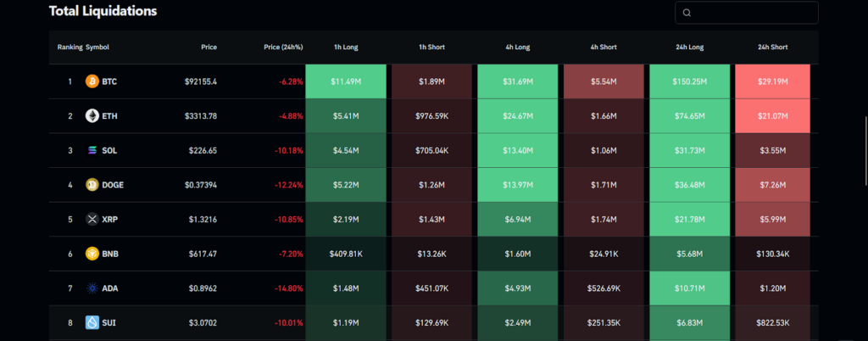Click the BTC Bitcoin coin icon
Screen dimensions: 868x341
(92, 81)
